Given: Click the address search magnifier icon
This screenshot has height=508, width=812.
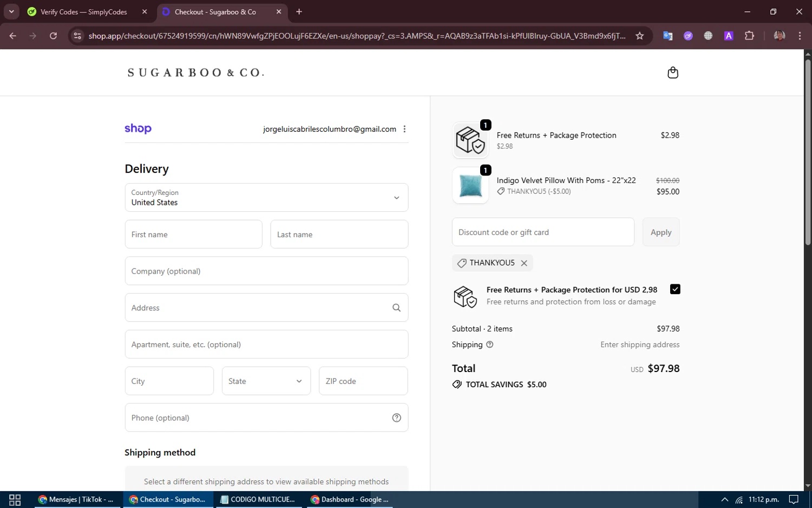Looking at the screenshot, I should [396, 308].
